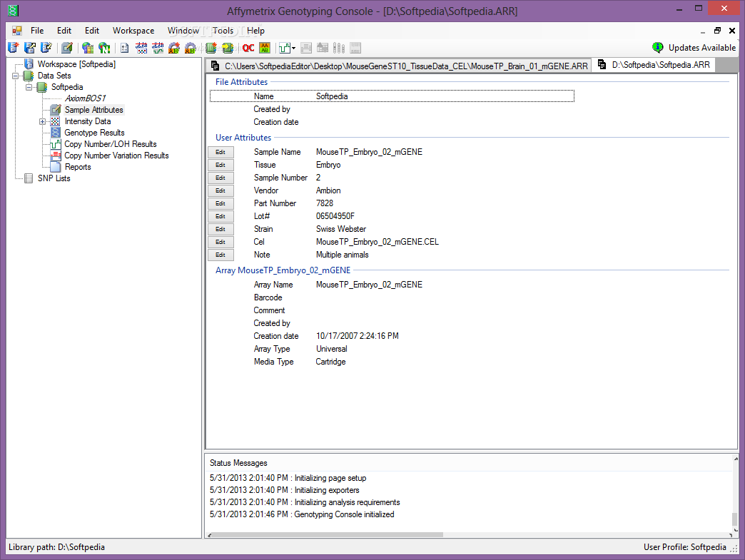Click the AA AB genotype calls icon
Screen dimensions: 745x560
pos(265,48)
